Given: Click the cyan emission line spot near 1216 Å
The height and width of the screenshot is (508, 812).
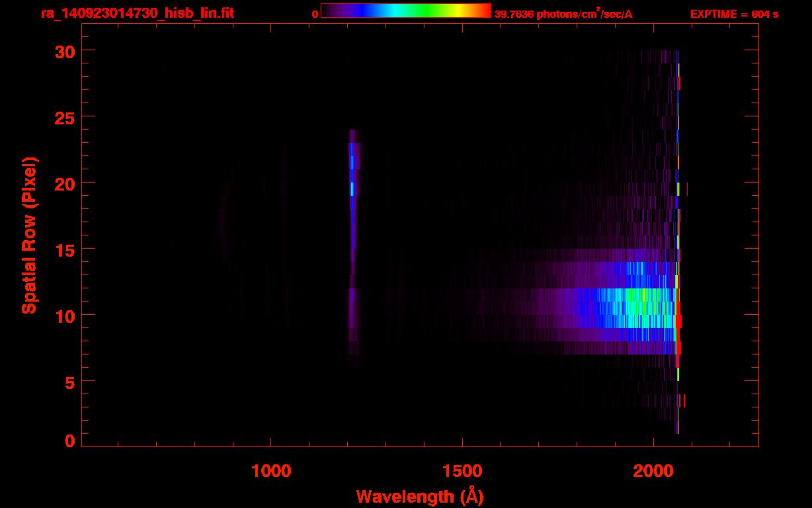Looking at the screenshot, I should click(x=352, y=189).
